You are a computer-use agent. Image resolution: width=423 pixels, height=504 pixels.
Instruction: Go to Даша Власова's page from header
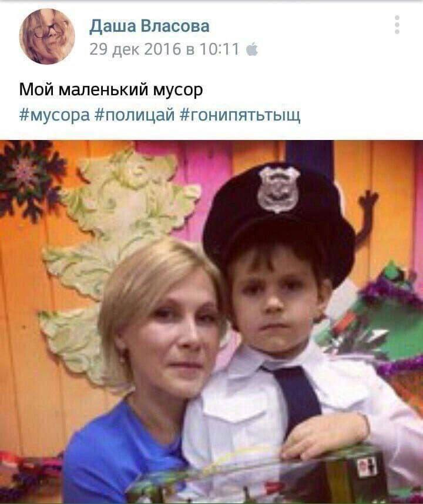(149, 26)
